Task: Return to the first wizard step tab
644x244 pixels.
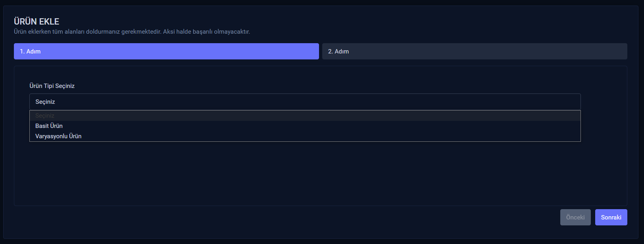Action: 166,51
